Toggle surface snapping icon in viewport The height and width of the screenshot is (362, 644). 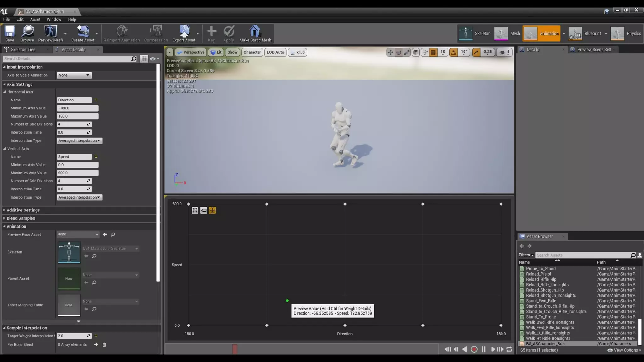coord(425,52)
